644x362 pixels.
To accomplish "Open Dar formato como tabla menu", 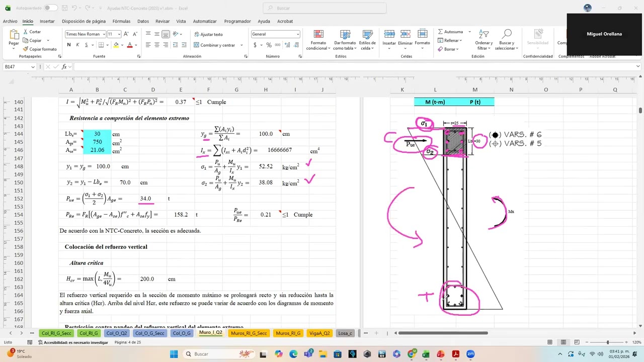I will click(345, 40).
